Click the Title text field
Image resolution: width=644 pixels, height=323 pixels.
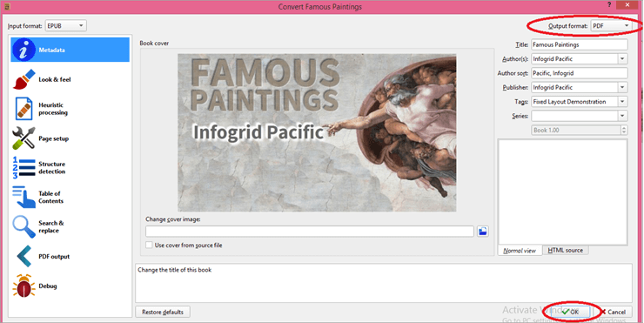click(579, 44)
